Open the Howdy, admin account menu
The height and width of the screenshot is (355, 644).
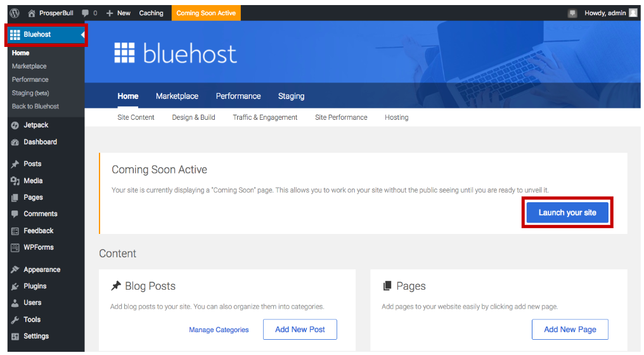605,13
